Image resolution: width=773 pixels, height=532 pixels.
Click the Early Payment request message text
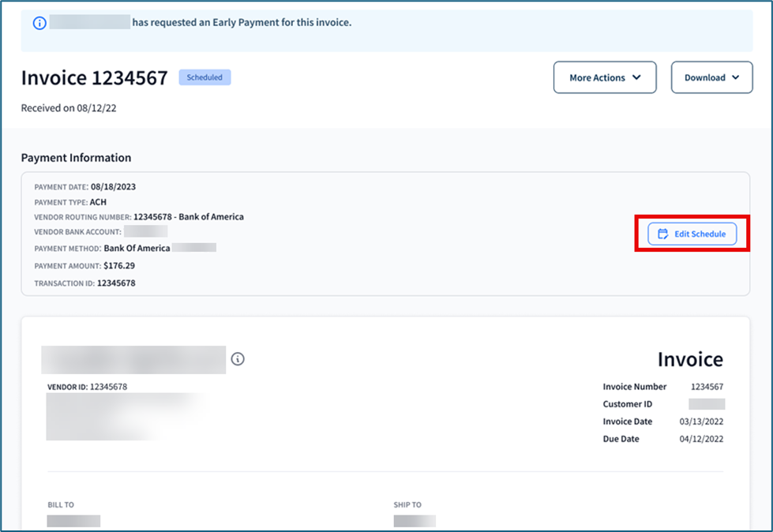[242, 23]
